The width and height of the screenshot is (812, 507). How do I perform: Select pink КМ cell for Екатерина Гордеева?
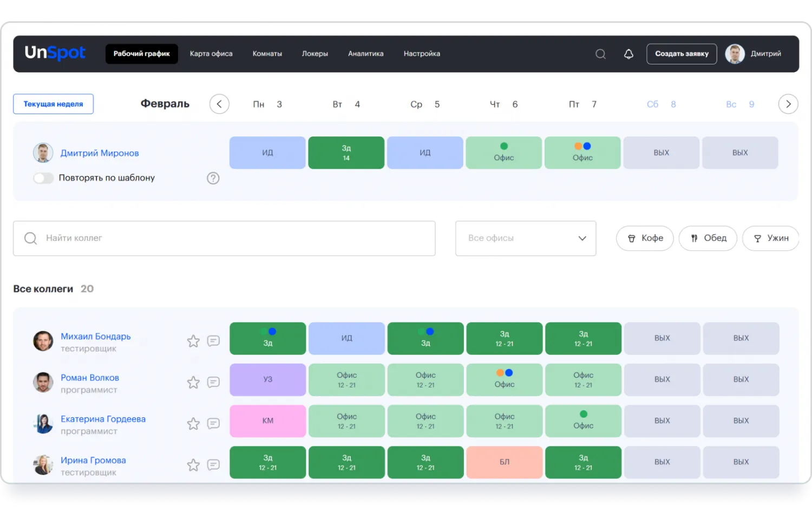[x=267, y=421]
